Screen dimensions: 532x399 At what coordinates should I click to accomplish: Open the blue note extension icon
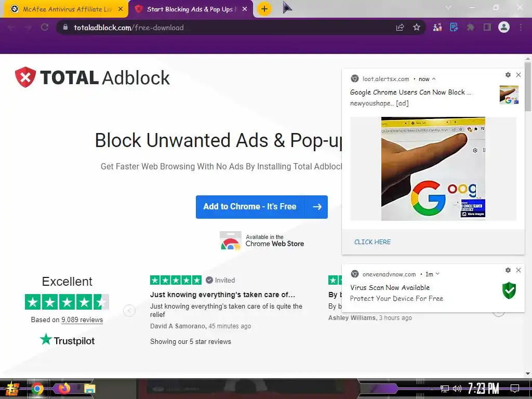click(454, 28)
